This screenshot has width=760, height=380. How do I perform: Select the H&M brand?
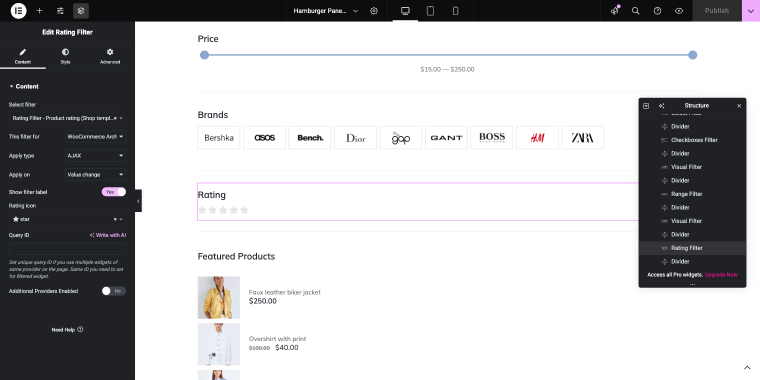click(x=537, y=138)
